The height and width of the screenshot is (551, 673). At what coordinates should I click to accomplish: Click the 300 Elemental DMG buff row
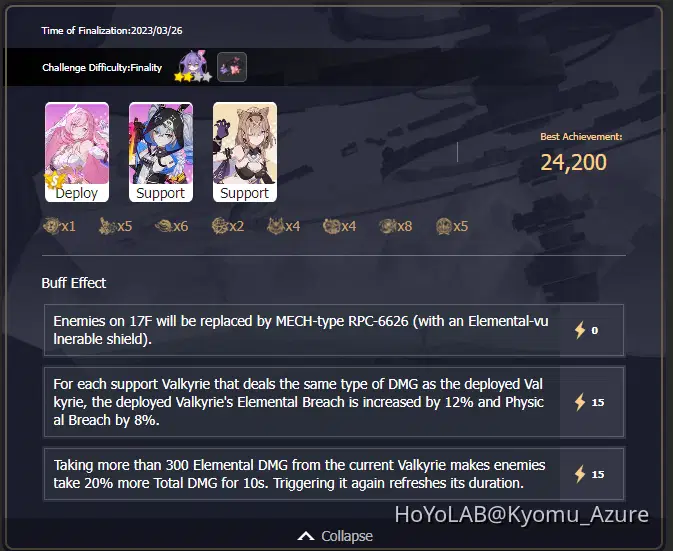[334, 474]
